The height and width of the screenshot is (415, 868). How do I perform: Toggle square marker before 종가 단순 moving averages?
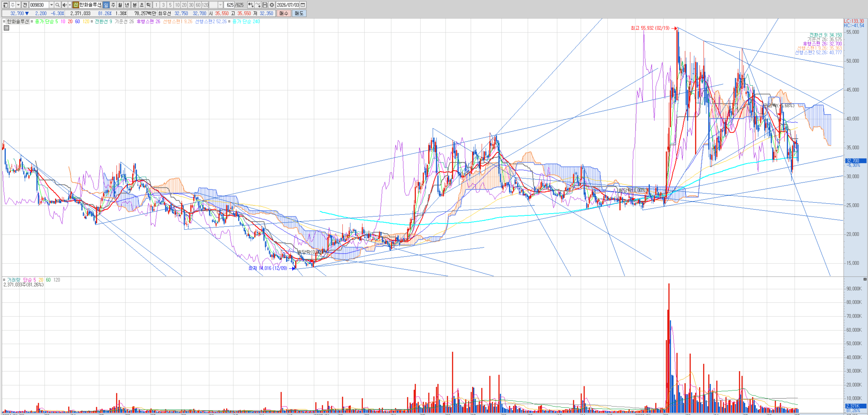[x=32, y=21]
